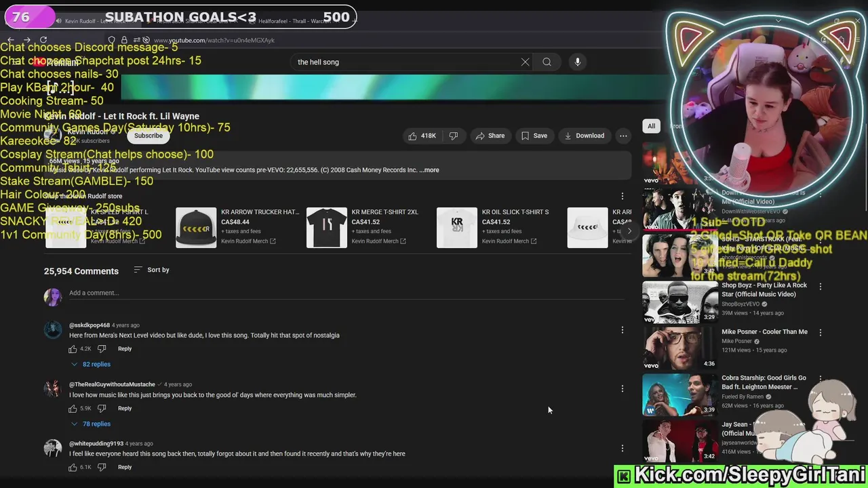Dislike the @whitepudding9193 comment

102,467
